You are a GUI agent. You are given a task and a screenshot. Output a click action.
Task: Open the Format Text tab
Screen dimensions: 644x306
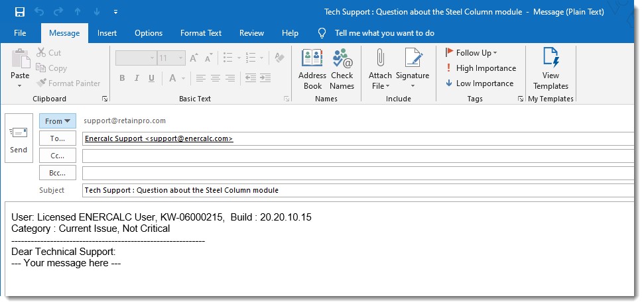tap(201, 33)
